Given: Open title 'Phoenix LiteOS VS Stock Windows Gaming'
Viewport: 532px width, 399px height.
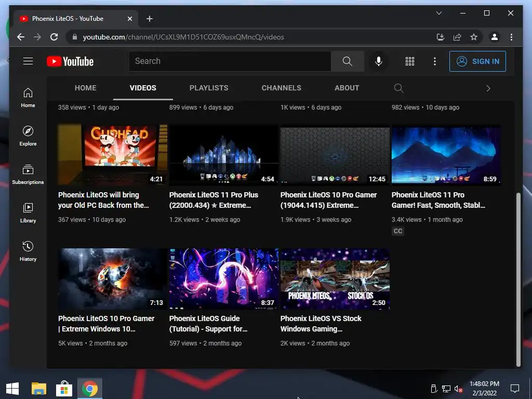Looking at the screenshot, I should pos(321,323).
